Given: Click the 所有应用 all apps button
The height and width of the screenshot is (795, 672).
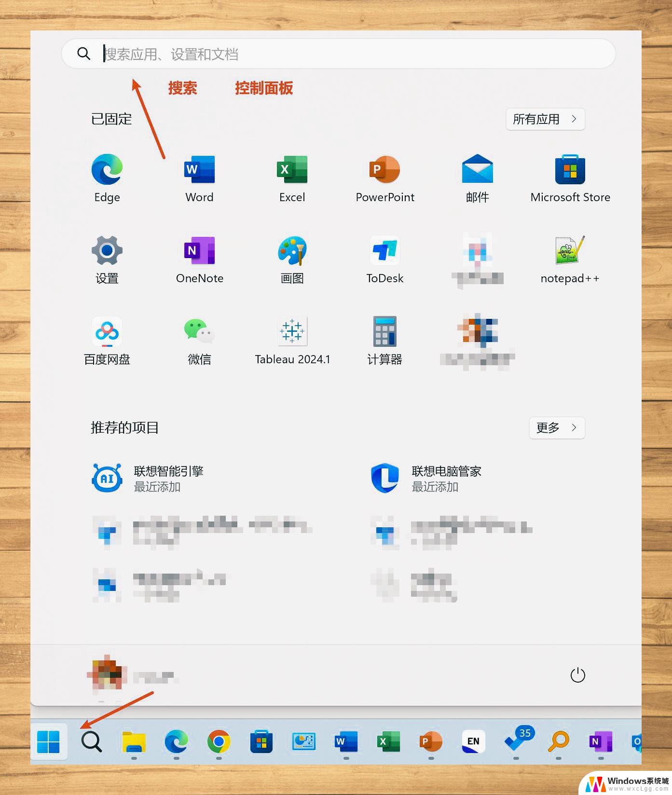Looking at the screenshot, I should [x=545, y=119].
